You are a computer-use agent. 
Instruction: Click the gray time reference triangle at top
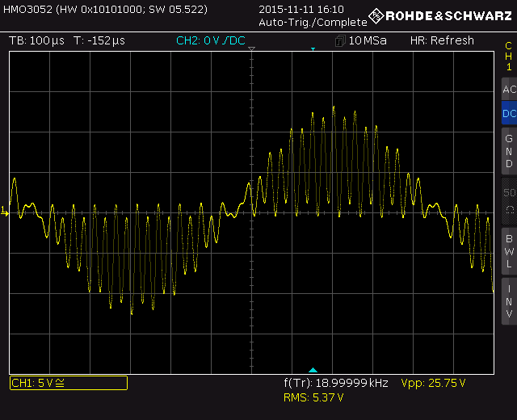252,50
